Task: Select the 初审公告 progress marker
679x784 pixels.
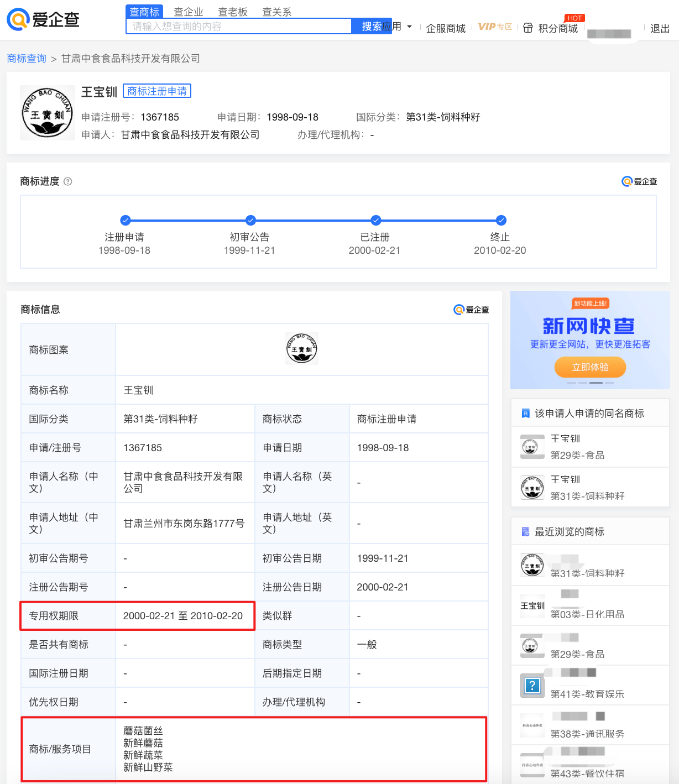Action: tap(250, 220)
